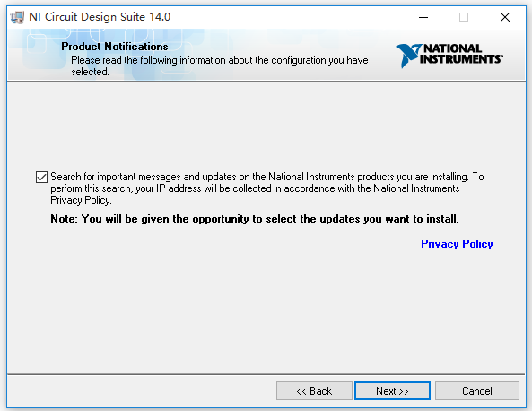Click the installer icon in the title bar
Image resolution: width=532 pixels, height=411 pixels.
tap(17, 17)
